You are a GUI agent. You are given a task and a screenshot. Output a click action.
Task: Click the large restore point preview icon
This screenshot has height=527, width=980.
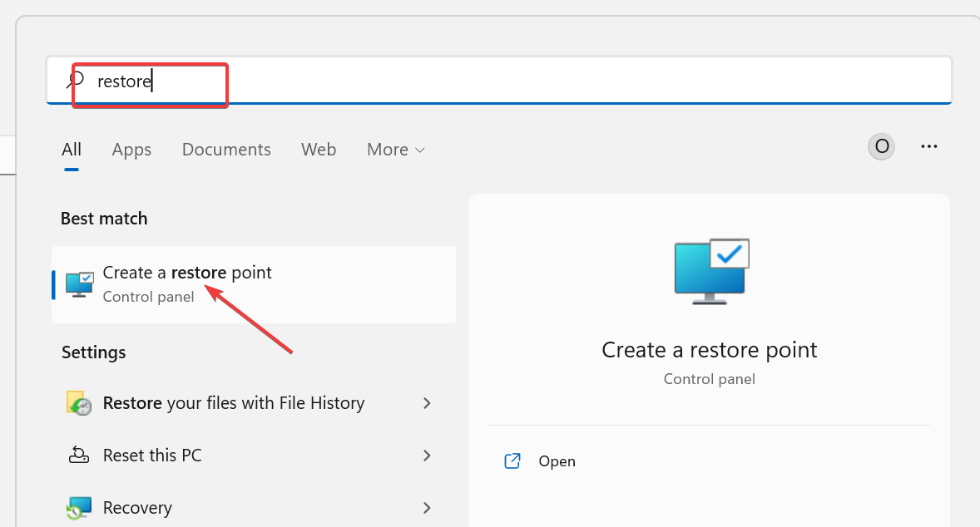click(709, 271)
